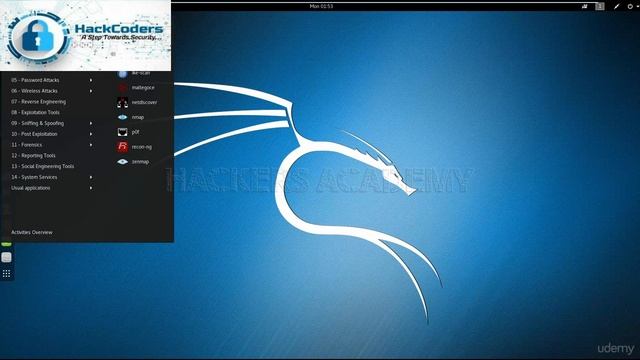
Task: Launch recon-ng via its red R icon
Action: (x=122, y=147)
